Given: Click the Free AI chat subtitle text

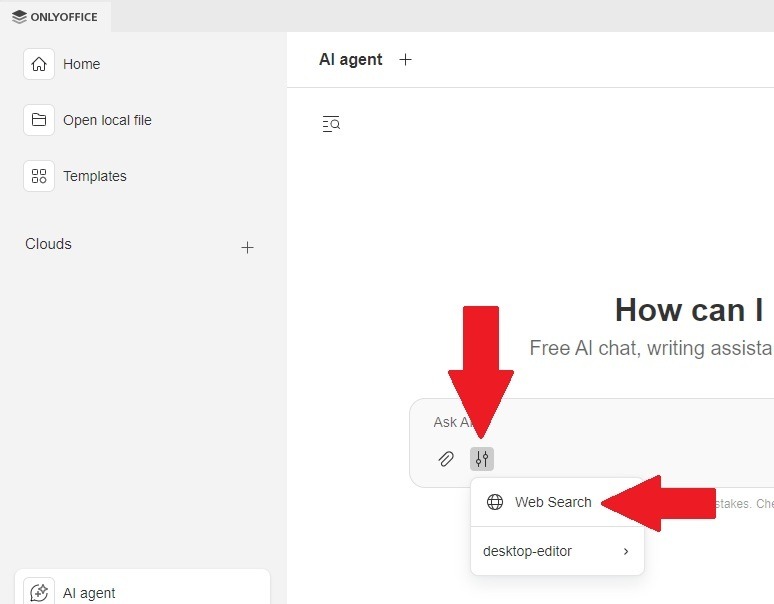Looking at the screenshot, I should (x=651, y=348).
